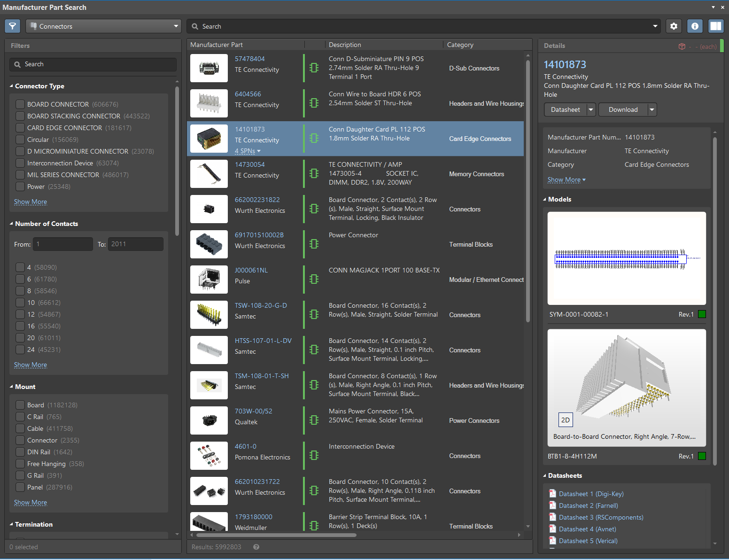
Task: Open PDF icon of Datasheet 3 (RSComponents)
Action: tap(553, 517)
